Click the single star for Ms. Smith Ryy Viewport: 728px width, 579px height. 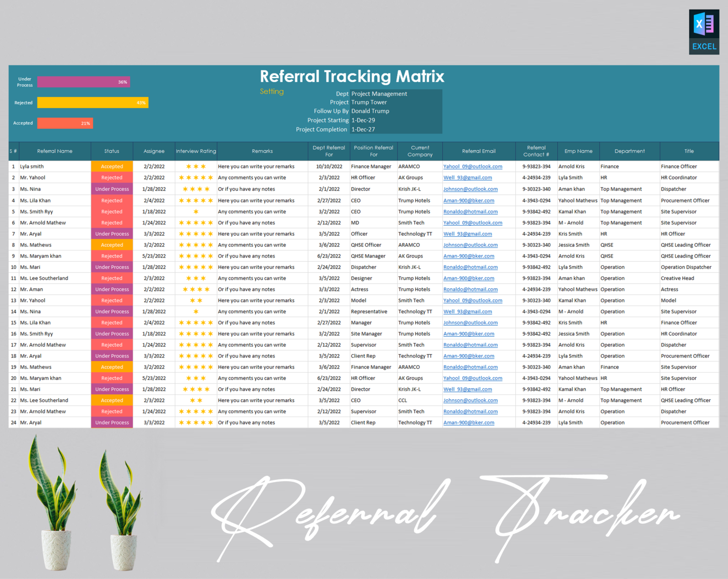(x=196, y=211)
